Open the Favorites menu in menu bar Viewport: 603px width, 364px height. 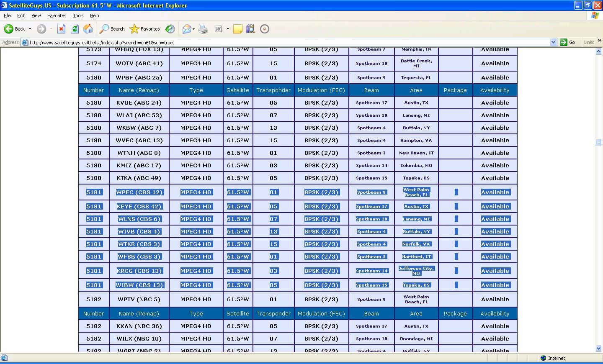pyautogui.click(x=57, y=15)
